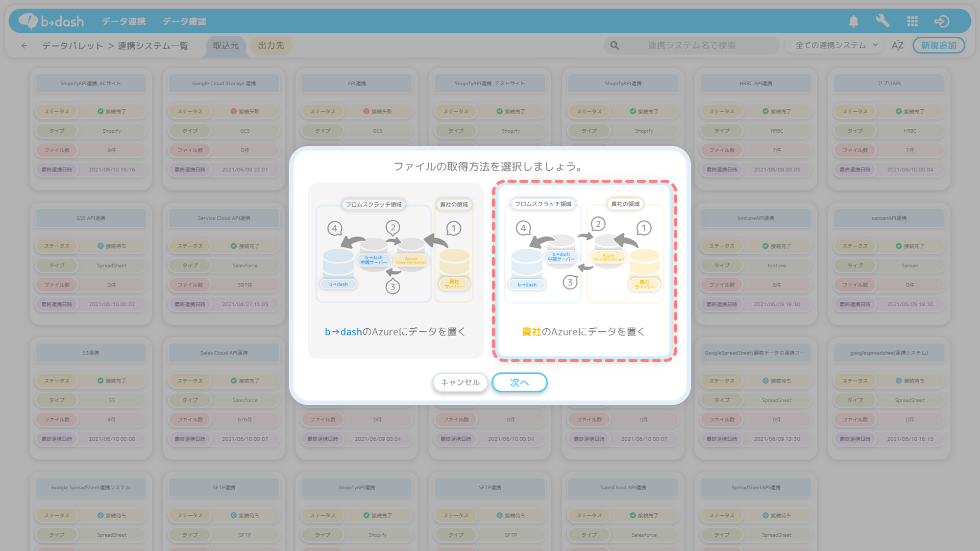Sort systems with the AZ icon
The image size is (980, 551).
point(898,46)
